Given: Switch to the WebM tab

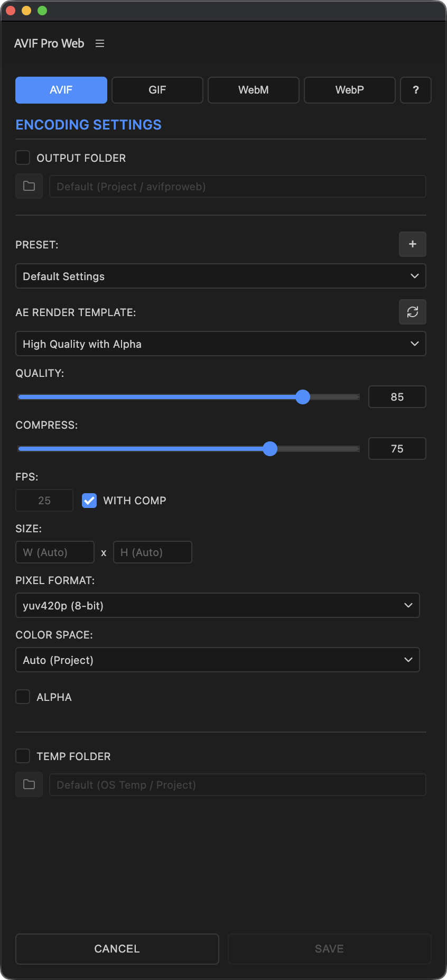Looking at the screenshot, I should [254, 90].
